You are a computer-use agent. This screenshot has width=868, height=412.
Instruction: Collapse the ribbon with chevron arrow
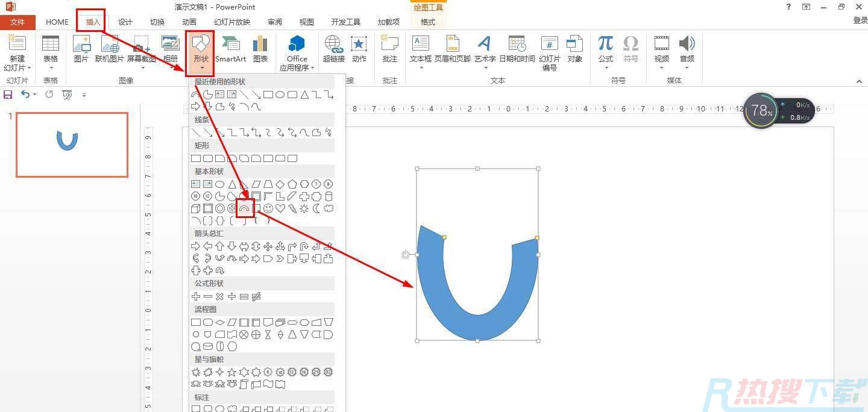coord(859,81)
